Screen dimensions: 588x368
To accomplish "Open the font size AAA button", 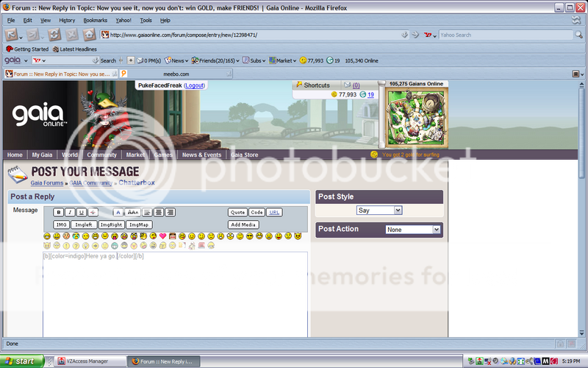I will point(132,212).
